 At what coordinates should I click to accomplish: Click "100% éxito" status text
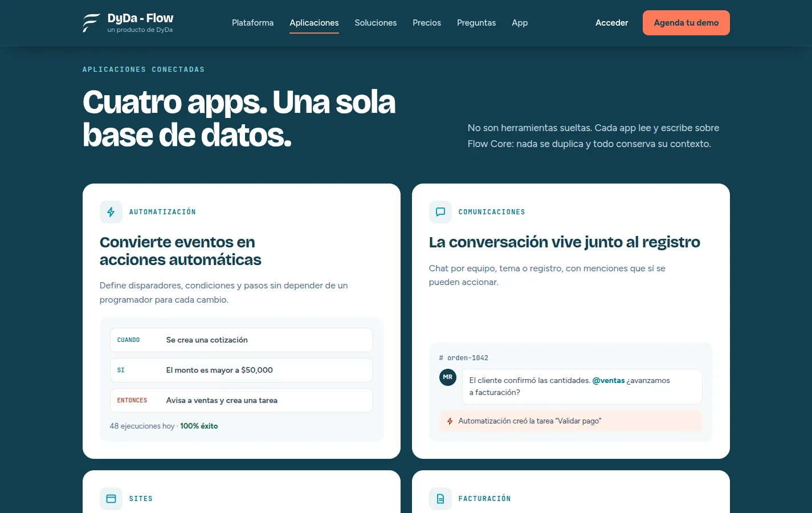click(199, 426)
